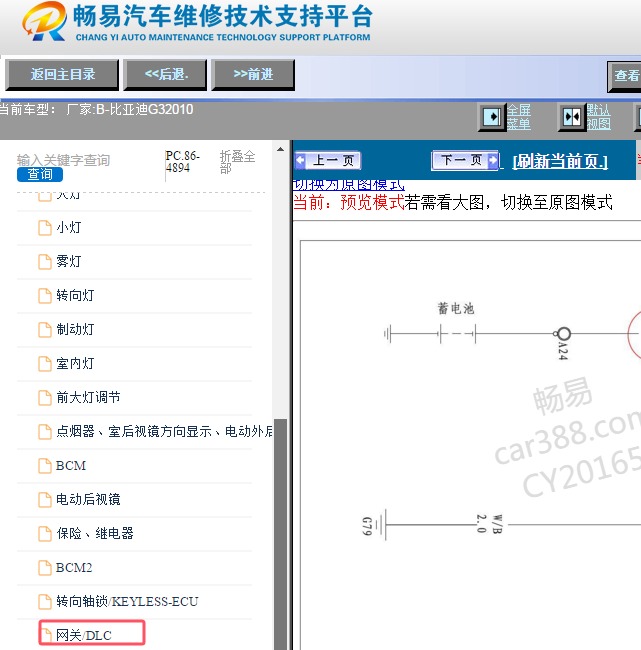This screenshot has height=650, width=641.
Task: Go back with the <<后退 button
Action: pos(165,75)
